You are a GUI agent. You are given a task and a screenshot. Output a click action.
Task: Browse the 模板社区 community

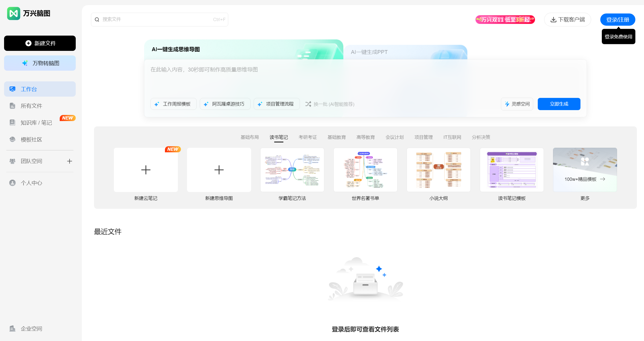pos(32,139)
